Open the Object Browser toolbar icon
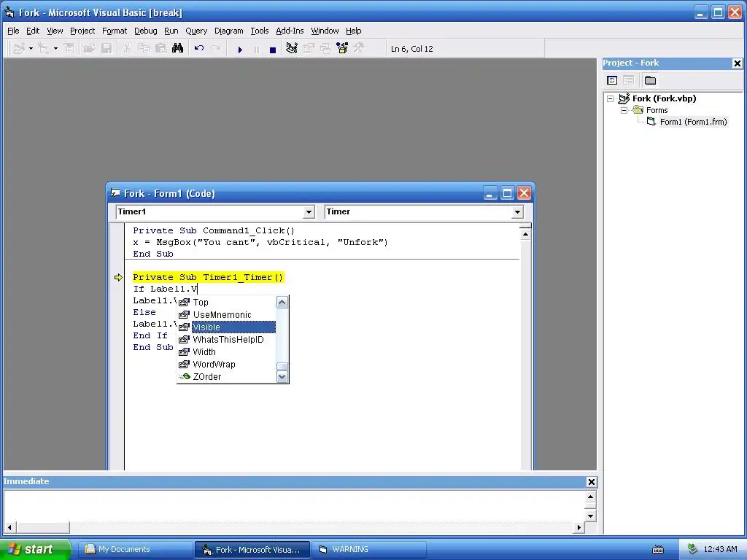Image resolution: width=747 pixels, height=560 pixels. click(x=342, y=49)
